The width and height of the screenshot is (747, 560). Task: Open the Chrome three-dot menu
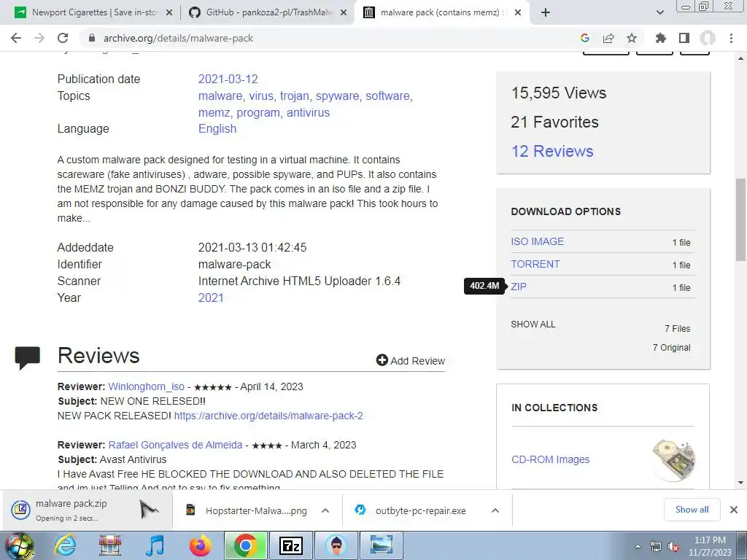click(731, 38)
